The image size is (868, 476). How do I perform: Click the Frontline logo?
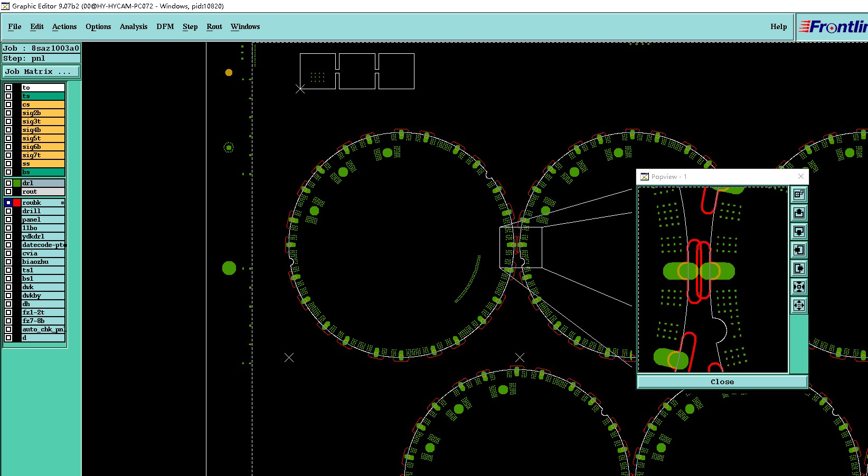pos(833,26)
